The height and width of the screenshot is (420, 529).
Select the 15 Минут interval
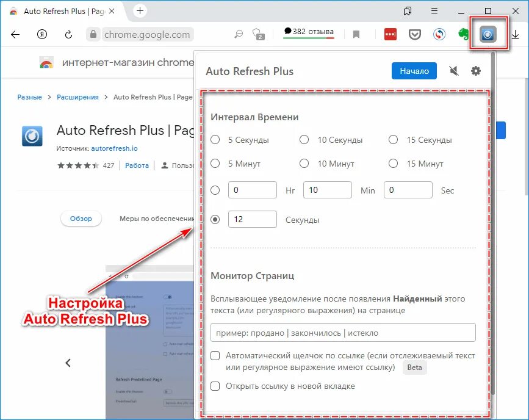coord(393,164)
